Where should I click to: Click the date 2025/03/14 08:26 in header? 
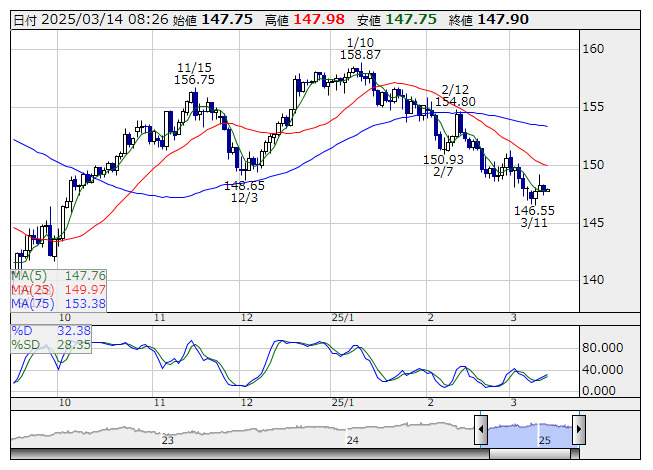(x=91, y=20)
